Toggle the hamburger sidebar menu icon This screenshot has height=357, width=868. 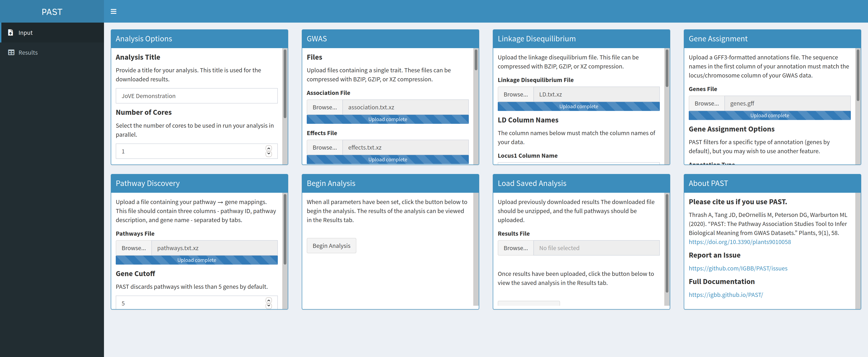click(x=113, y=12)
